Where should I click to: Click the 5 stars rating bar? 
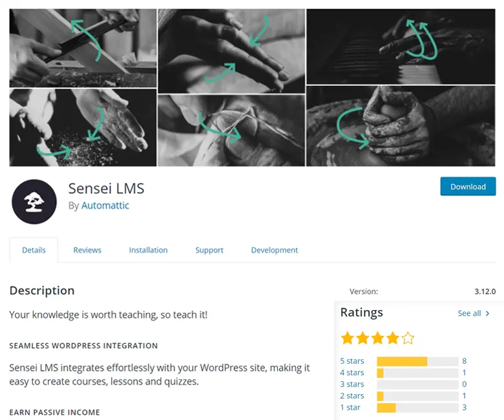tap(417, 361)
